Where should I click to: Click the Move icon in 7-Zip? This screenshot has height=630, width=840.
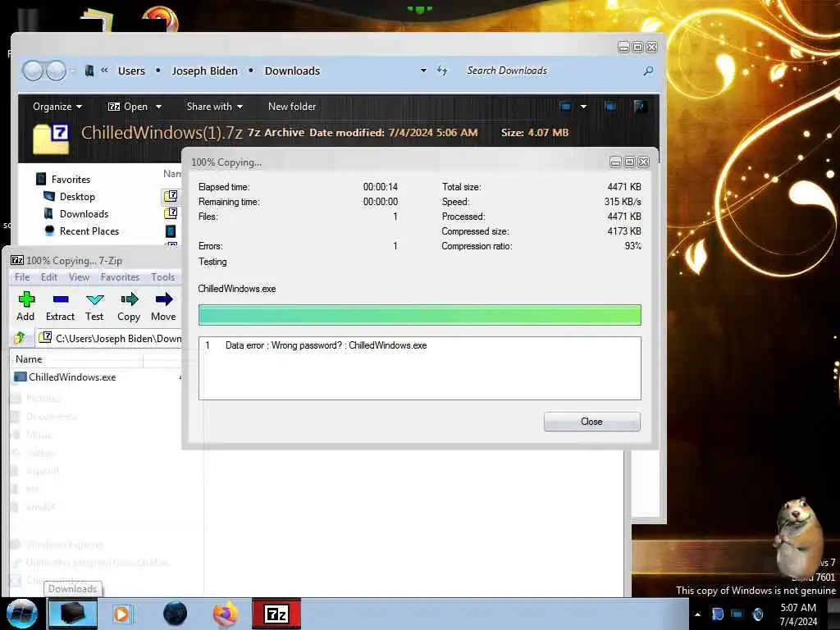click(x=163, y=307)
